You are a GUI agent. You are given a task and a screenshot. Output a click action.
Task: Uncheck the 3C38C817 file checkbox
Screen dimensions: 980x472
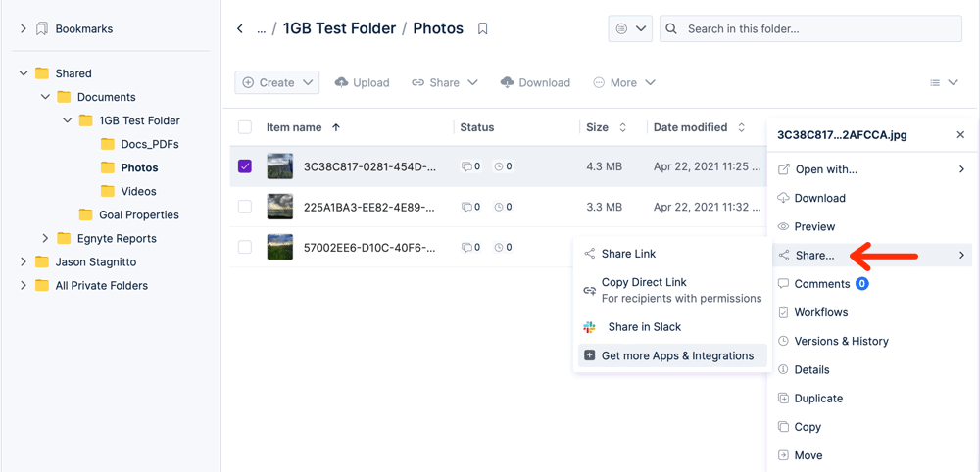tap(245, 166)
